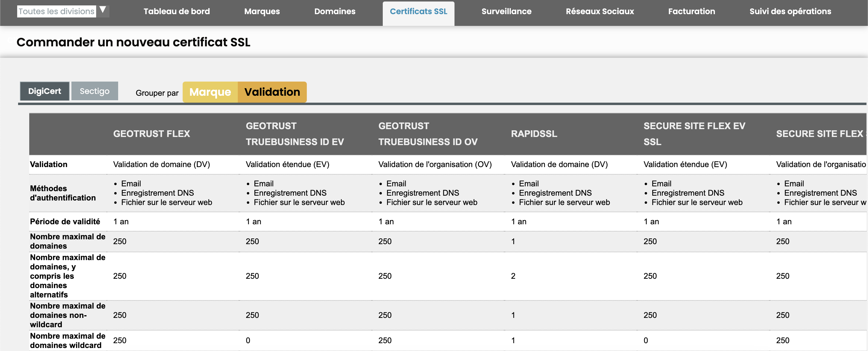The height and width of the screenshot is (351, 868).
Task: Click Fichier sur le serveur web under RAPIDSSL
Action: [564, 202]
